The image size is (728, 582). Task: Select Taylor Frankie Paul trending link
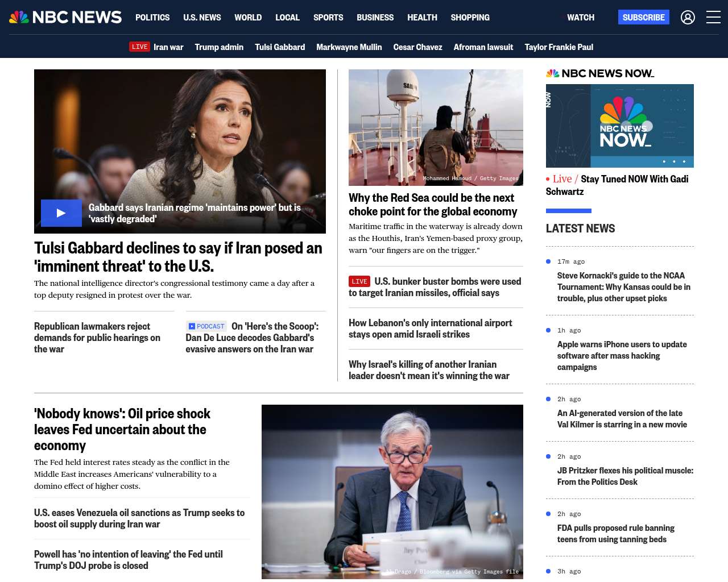point(559,47)
